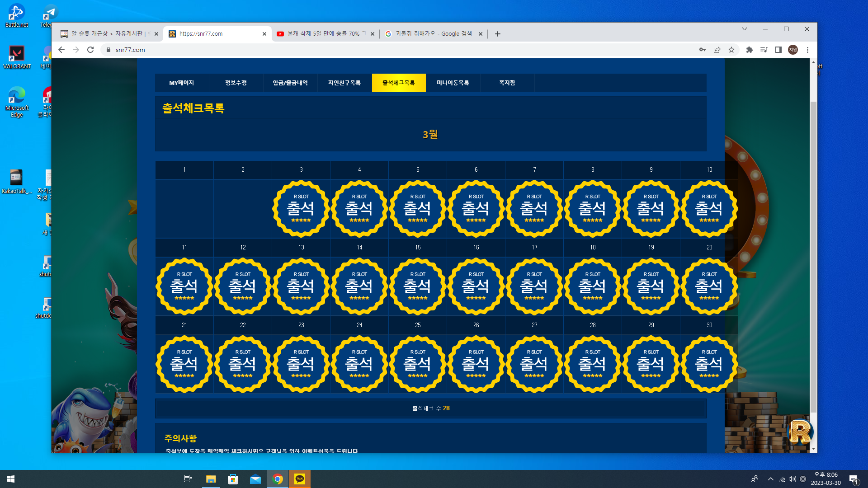Open the KakaoTalk desktop file icon
Viewport: 868px width, 488px height.
click(17, 182)
